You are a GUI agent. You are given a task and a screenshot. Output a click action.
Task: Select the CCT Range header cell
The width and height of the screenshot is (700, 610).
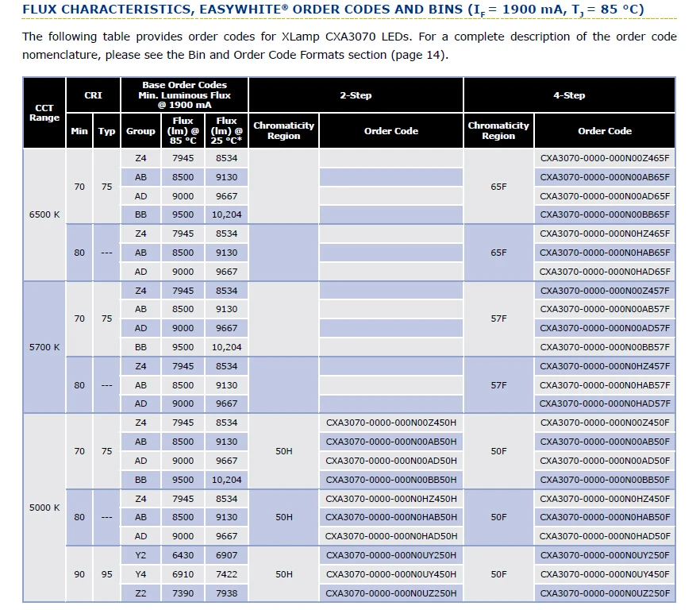tap(44, 113)
